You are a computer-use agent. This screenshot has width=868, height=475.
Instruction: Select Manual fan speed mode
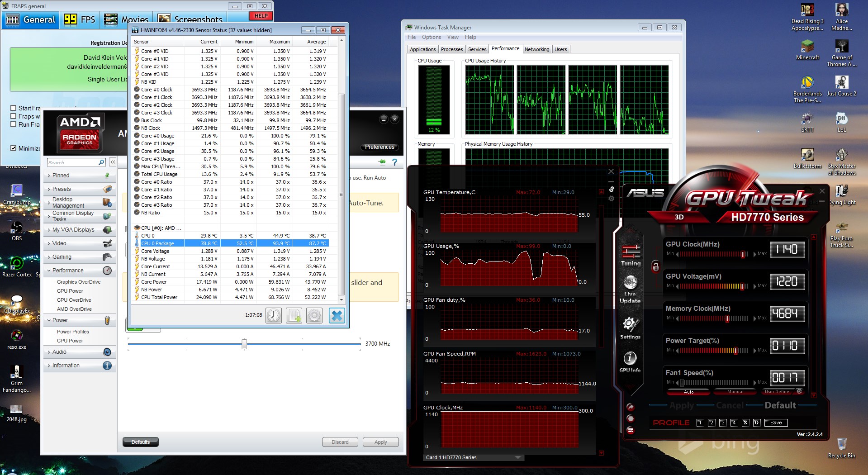735,392
